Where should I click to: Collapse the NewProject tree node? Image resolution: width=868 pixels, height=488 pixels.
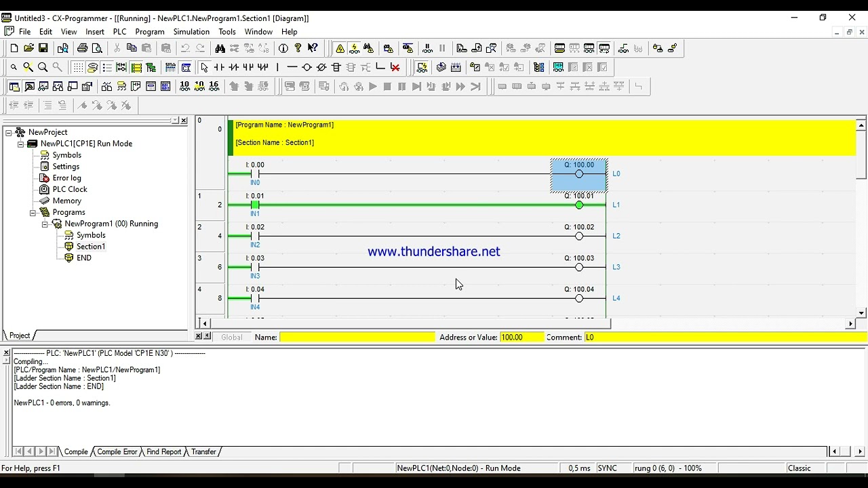(9, 132)
